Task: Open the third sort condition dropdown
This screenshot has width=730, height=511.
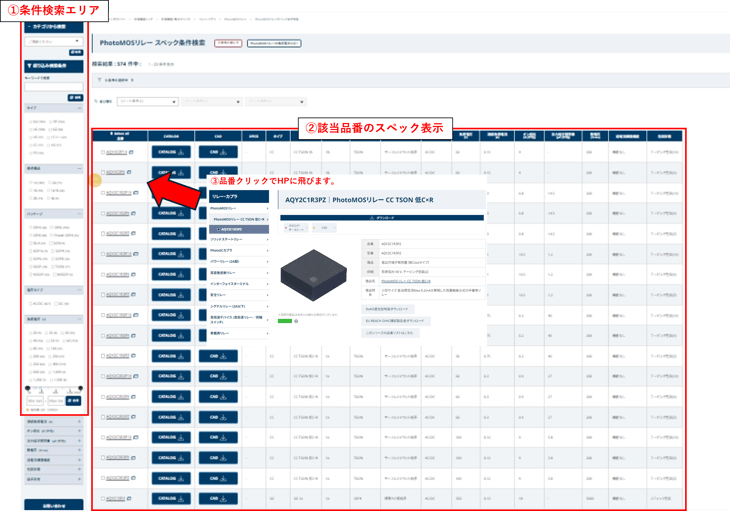Action: tap(276, 101)
